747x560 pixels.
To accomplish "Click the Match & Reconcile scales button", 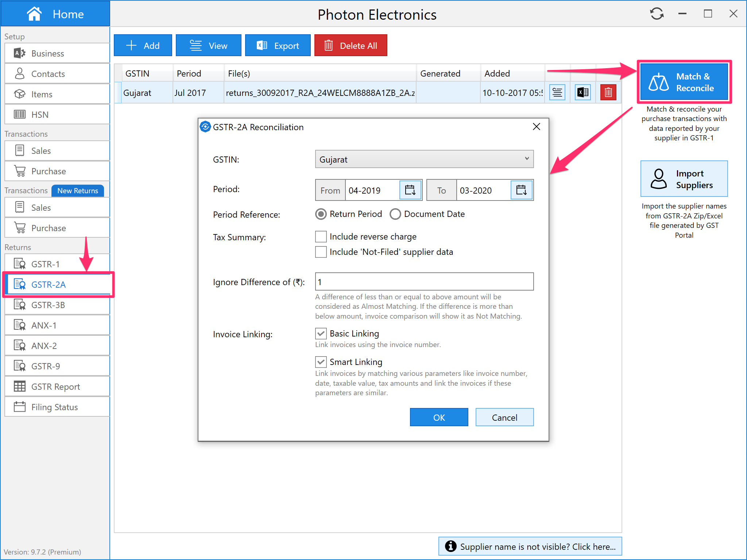I will 684,82.
